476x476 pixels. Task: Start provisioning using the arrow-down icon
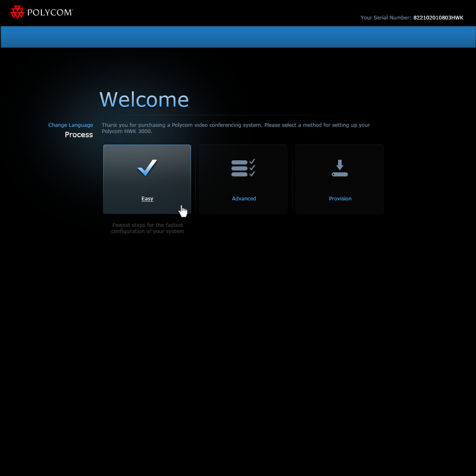coord(340,168)
